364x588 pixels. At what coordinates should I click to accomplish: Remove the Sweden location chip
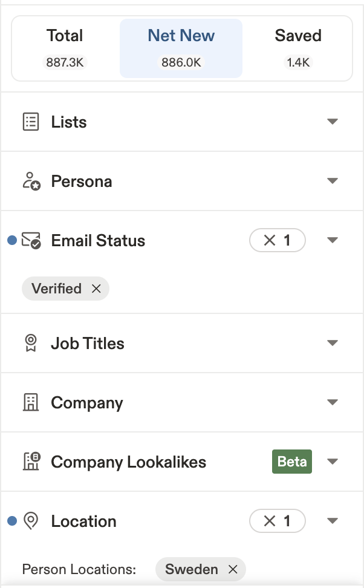[233, 569]
